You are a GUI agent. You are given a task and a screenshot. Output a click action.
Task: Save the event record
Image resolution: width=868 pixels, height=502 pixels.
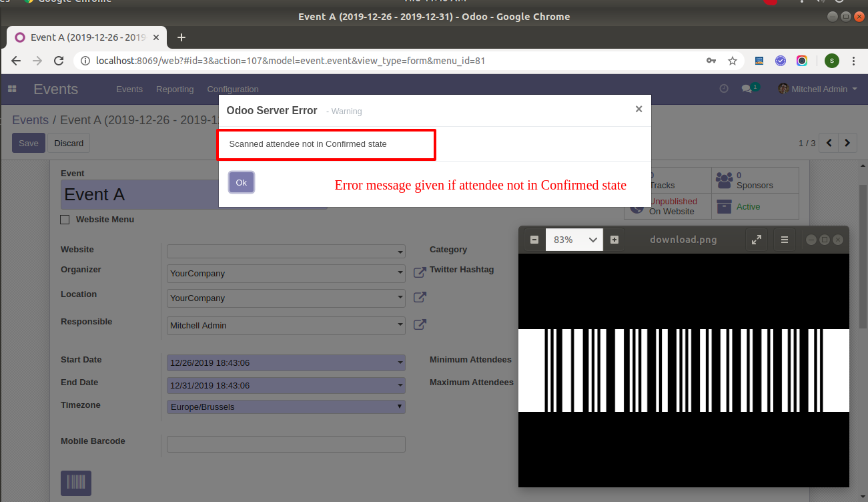(28, 143)
